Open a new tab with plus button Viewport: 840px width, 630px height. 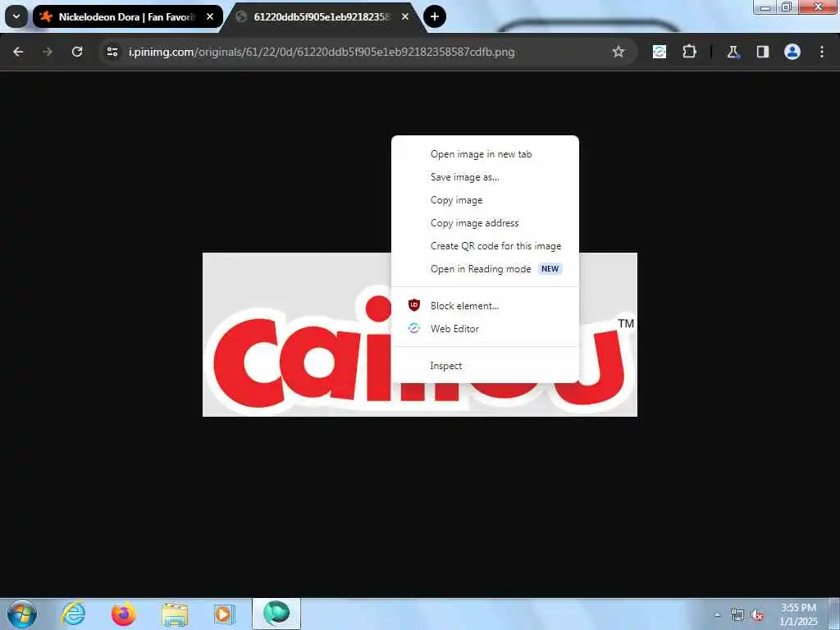pyautogui.click(x=435, y=16)
